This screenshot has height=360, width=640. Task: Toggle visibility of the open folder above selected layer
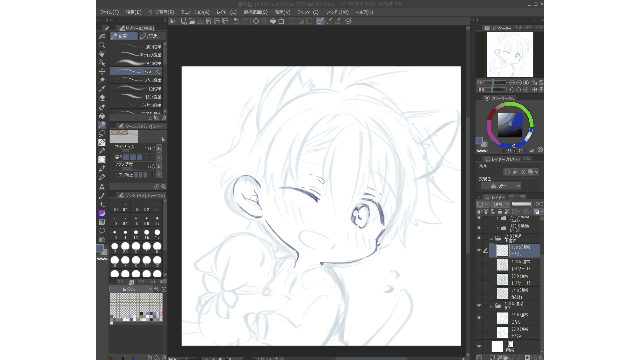pos(479,238)
